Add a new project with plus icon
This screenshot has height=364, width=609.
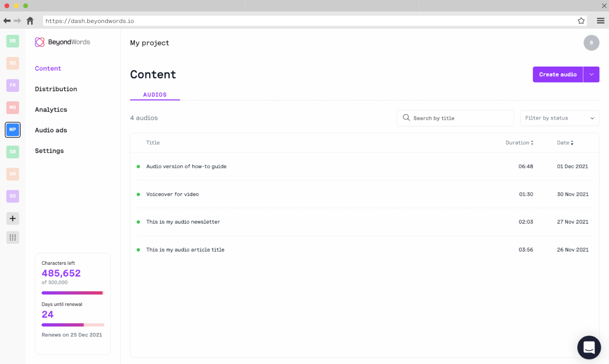coord(13,218)
